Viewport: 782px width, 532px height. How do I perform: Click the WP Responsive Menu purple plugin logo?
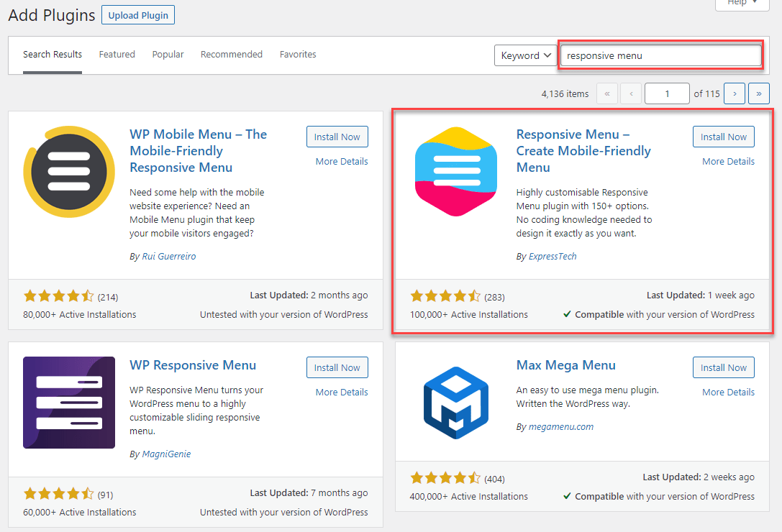(x=68, y=402)
